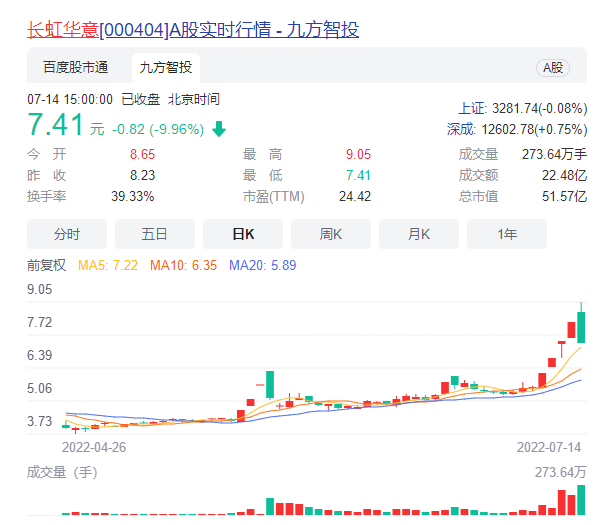This screenshot has height=525, width=605.
Task: Click the 昨收 value 8.23
Action: (x=142, y=176)
